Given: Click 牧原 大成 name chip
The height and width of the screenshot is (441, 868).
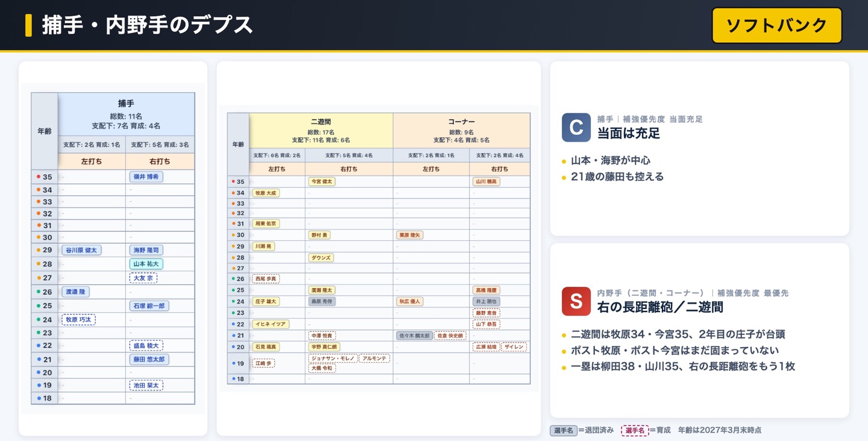Looking at the screenshot, I should click(x=266, y=193).
